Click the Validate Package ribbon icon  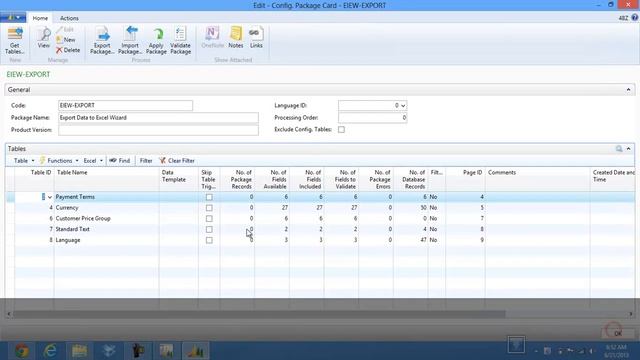pyautogui.click(x=180, y=40)
